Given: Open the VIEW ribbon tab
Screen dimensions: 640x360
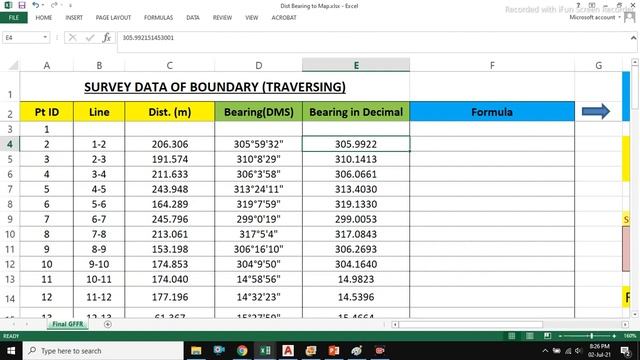Looking at the screenshot, I should (251, 18).
